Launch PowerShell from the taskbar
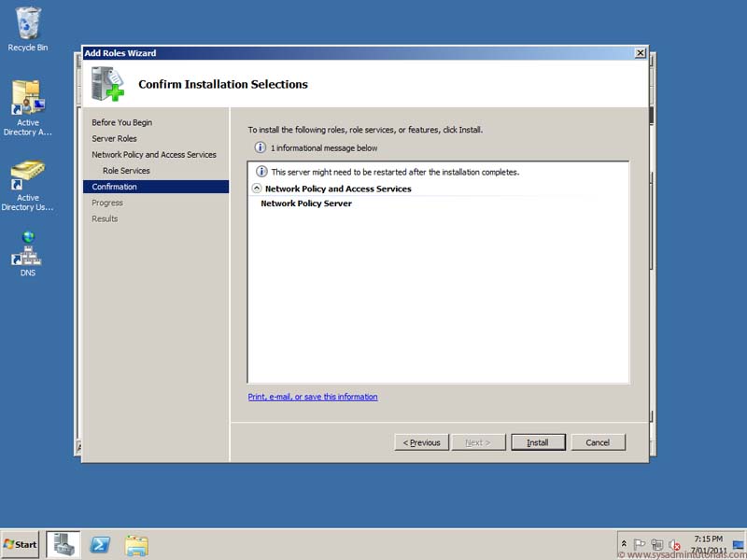Viewport: 747px width, 560px height. (x=100, y=544)
